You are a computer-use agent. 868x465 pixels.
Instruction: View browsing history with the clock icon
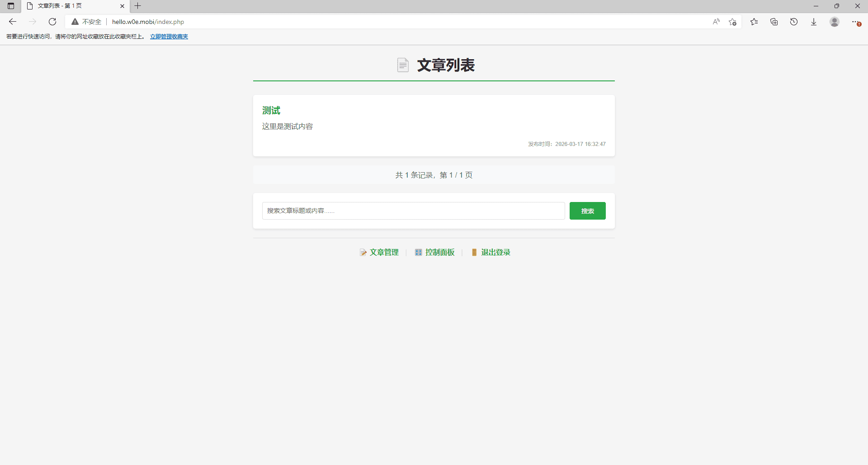point(794,21)
